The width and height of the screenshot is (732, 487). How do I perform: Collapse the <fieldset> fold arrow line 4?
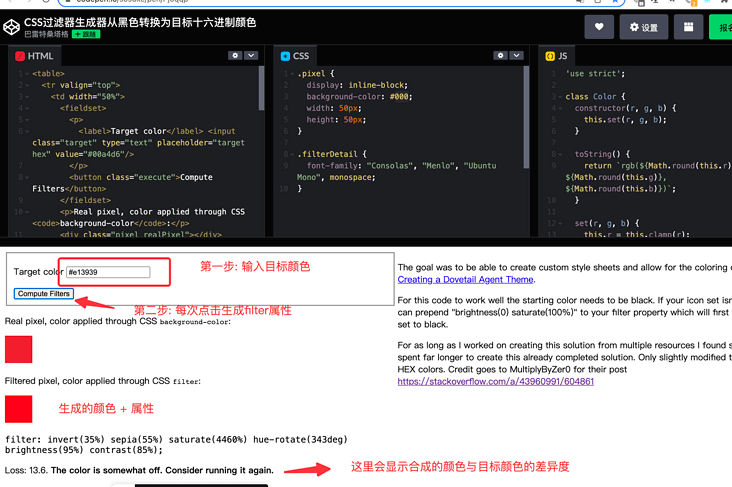point(27,108)
